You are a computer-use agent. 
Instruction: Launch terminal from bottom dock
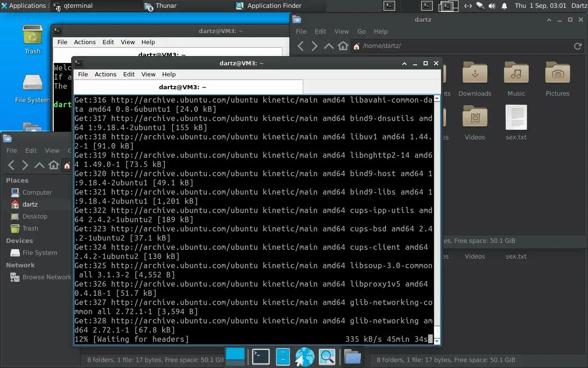click(x=261, y=356)
